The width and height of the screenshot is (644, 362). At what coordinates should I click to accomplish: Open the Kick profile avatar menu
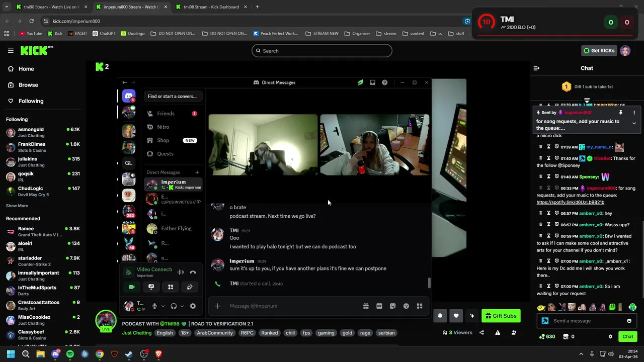(625, 51)
